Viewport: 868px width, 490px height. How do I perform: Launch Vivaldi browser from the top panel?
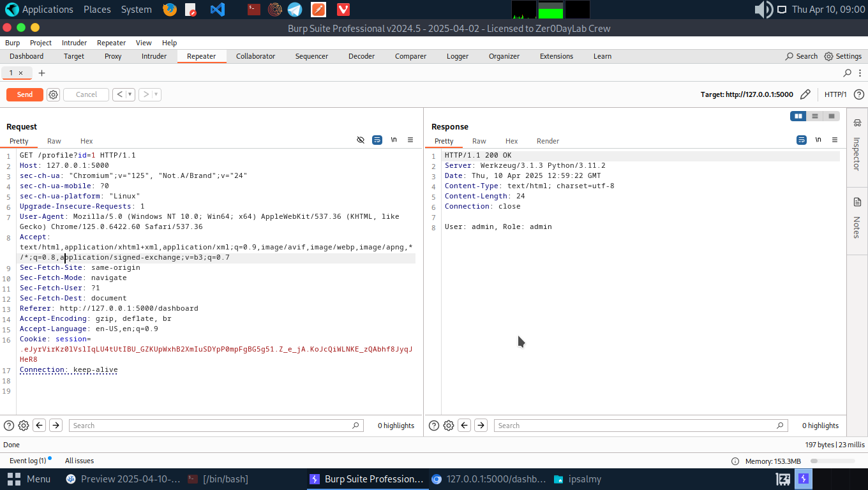[x=343, y=10]
